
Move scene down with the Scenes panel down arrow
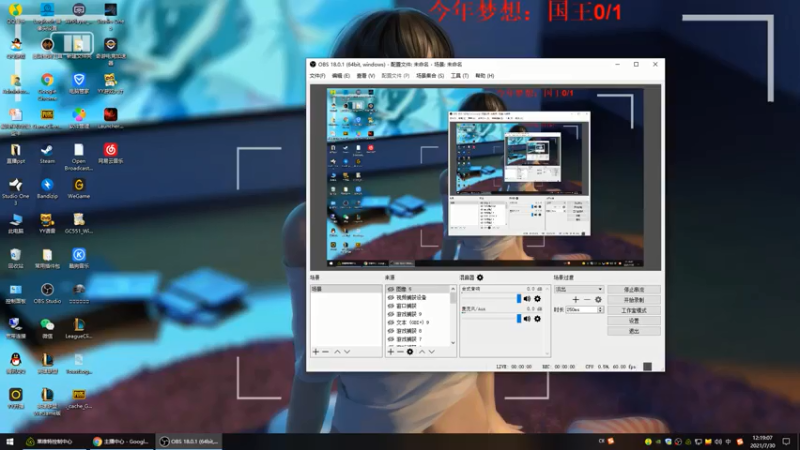point(347,352)
